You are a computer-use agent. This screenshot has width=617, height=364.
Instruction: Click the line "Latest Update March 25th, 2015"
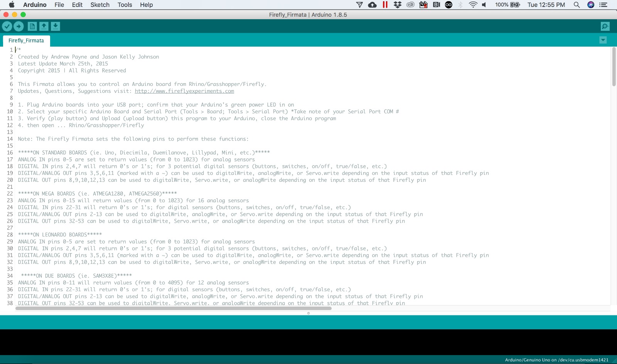click(63, 64)
